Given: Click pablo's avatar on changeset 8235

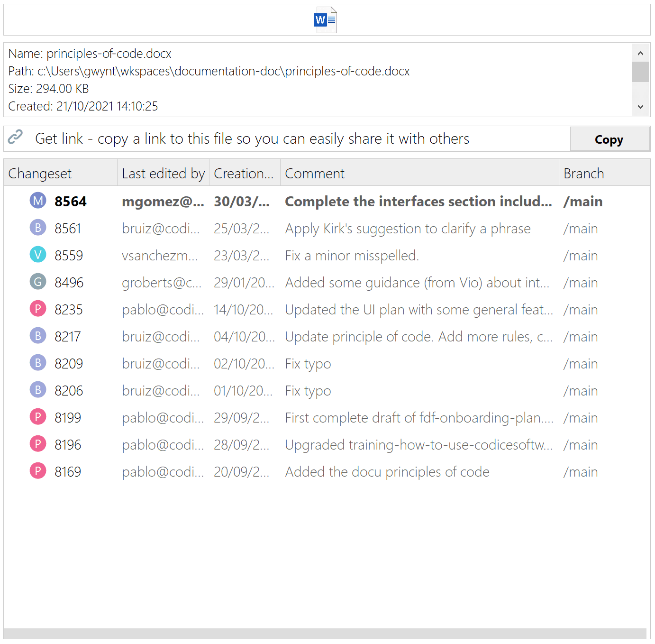Looking at the screenshot, I should (38, 309).
